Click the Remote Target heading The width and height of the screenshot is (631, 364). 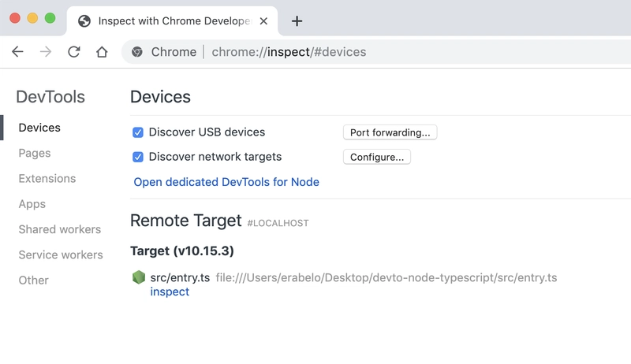click(186, 221)
